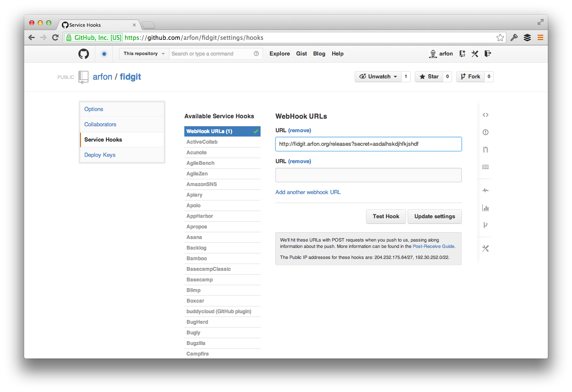Click Update settings button
This screenshot has width=572, height=392.
(435, 217)
